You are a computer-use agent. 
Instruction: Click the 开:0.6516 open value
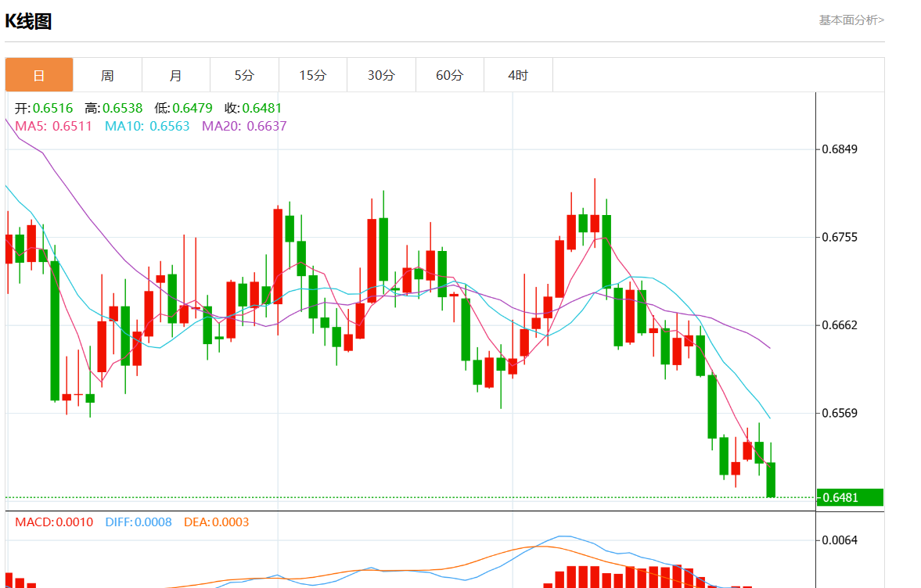point(44,108)
